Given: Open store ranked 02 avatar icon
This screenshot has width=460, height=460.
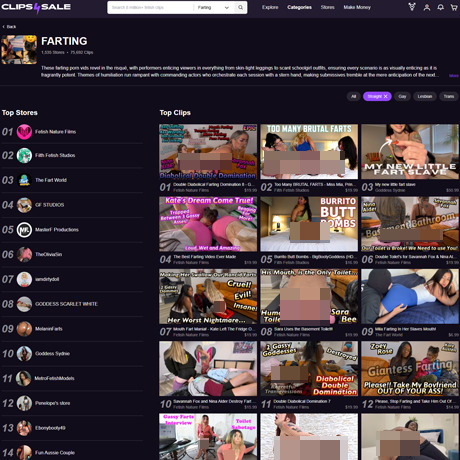Looking at the screenshot, I should (x=24, y=155).
